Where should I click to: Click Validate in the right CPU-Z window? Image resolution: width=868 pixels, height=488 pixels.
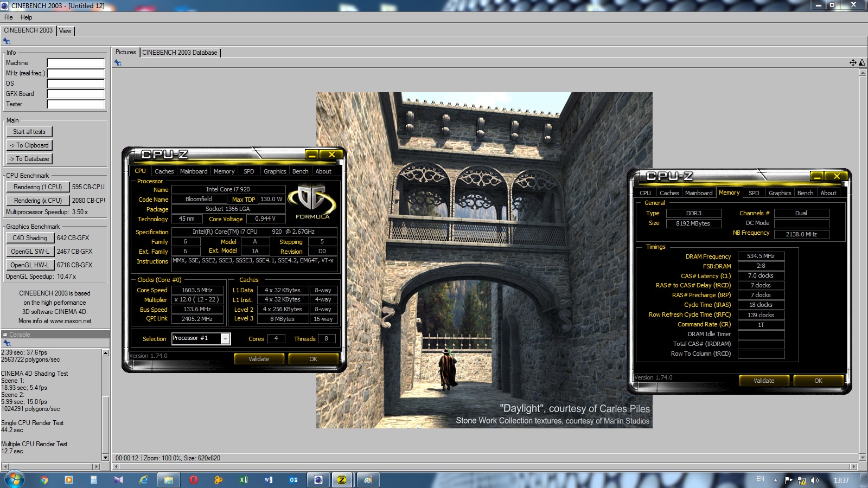(764, 381)
